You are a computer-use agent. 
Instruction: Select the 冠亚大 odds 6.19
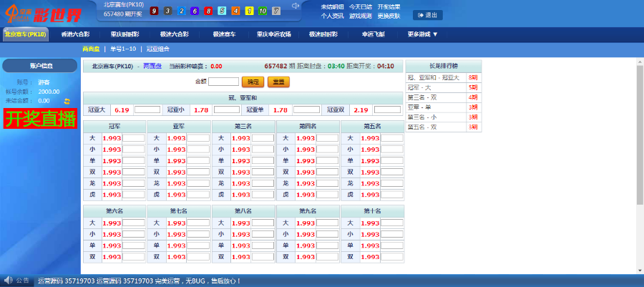(122, 110)
